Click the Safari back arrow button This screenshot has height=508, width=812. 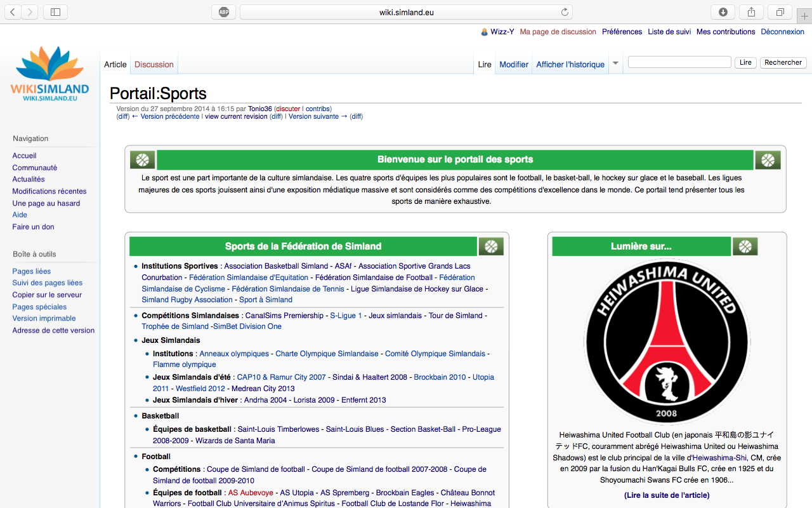(x=13, y=12)
